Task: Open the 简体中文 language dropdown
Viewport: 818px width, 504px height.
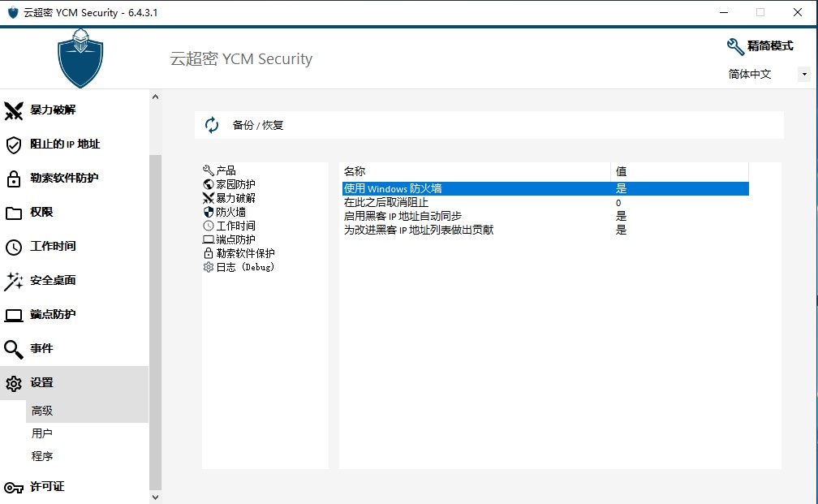Action: click(804, 74)
